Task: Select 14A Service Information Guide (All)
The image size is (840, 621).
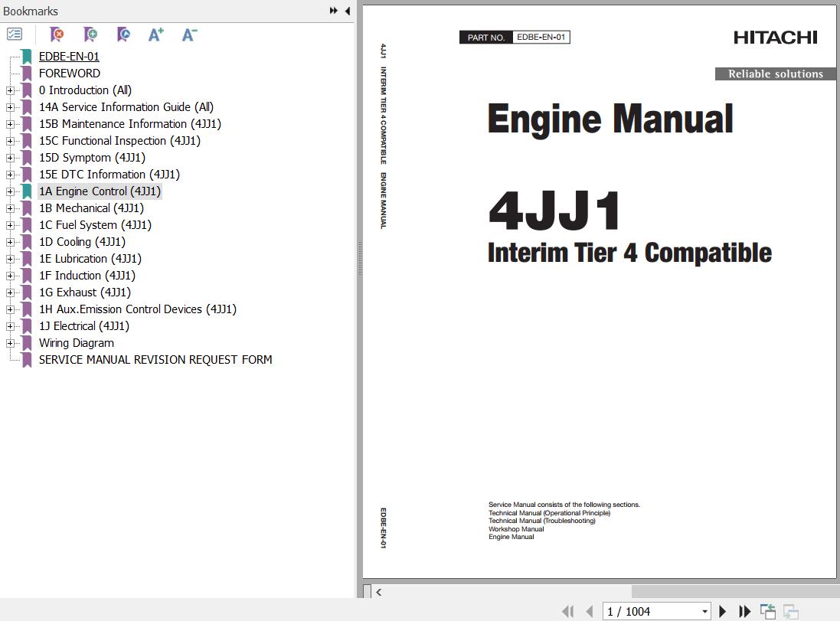Action: click(126, 107)
